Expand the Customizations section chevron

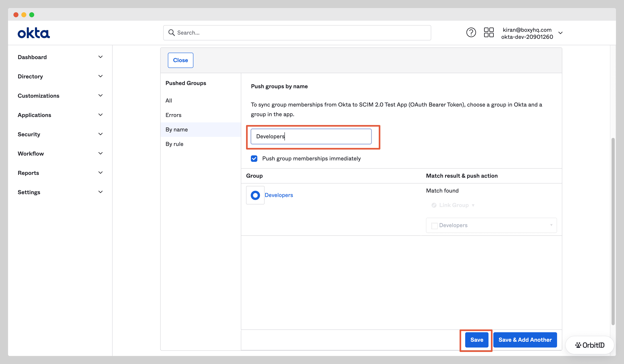pos(100,96)
